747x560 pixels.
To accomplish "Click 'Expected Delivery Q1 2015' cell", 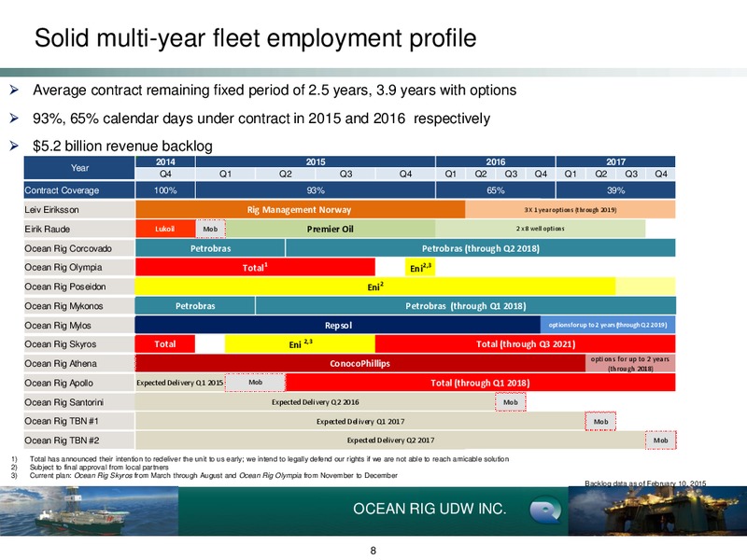I will click(180, 383).
